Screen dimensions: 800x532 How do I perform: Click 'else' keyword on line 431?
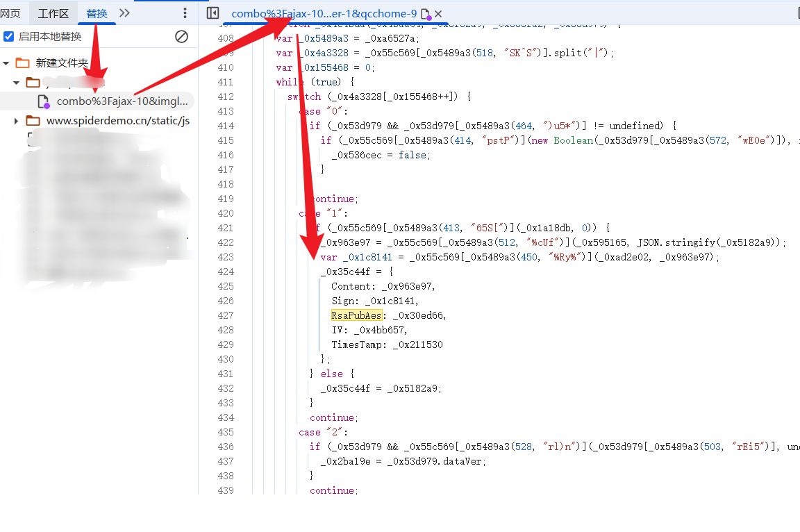pyautogui.click(x=331, y=374)
